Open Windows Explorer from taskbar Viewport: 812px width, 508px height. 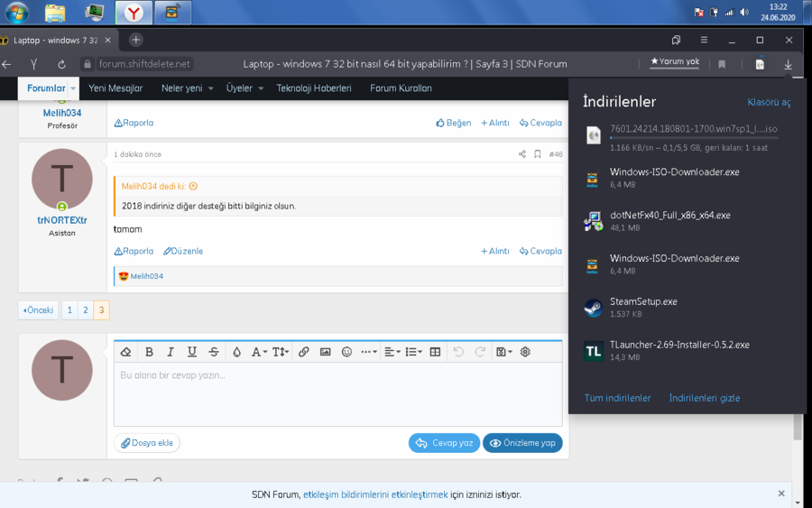coord(55,13)
